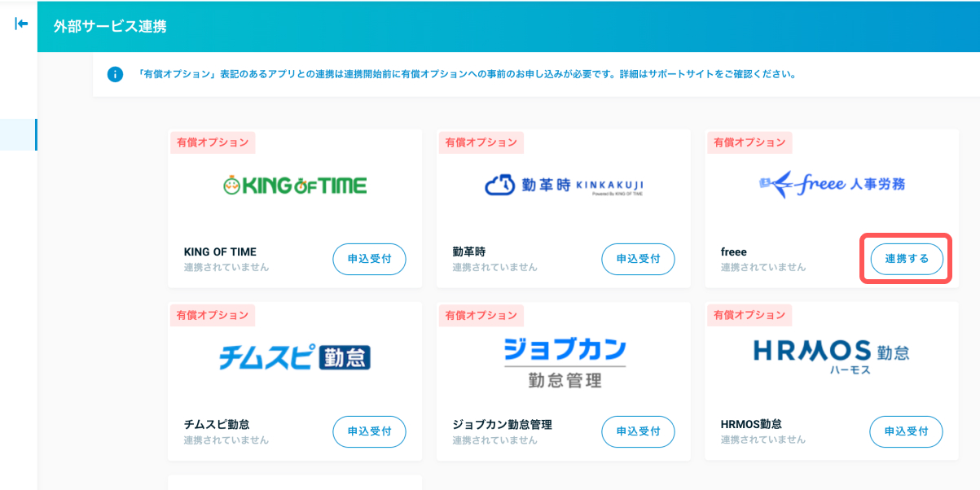Click the HRMOS勤怠 logo
Image resolution: width=980 pixels, height=490 pixels.
[832, 357]
